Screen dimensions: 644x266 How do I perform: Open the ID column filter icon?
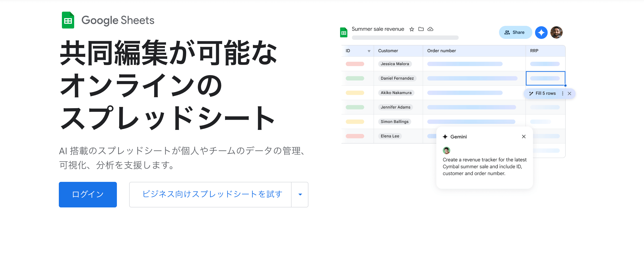pyautogui.click(x=369, y=51)
